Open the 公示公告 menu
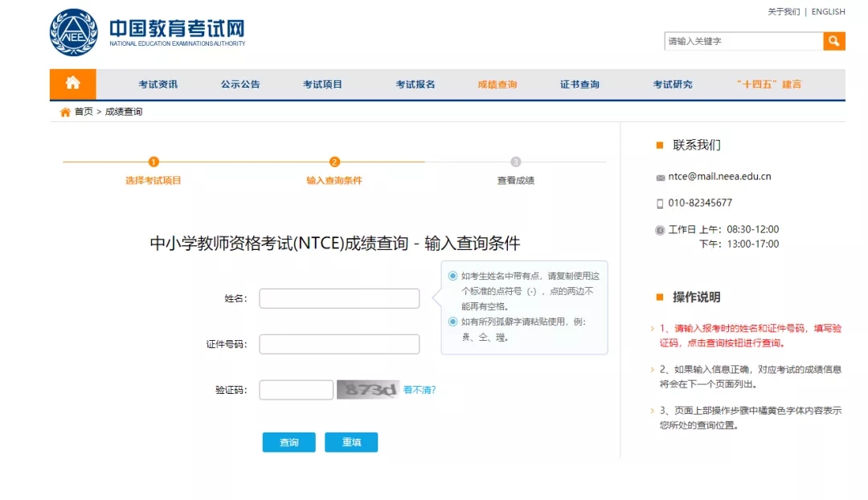Image resolution: width=868 pixels, height=500 pixels. (240, 84)
